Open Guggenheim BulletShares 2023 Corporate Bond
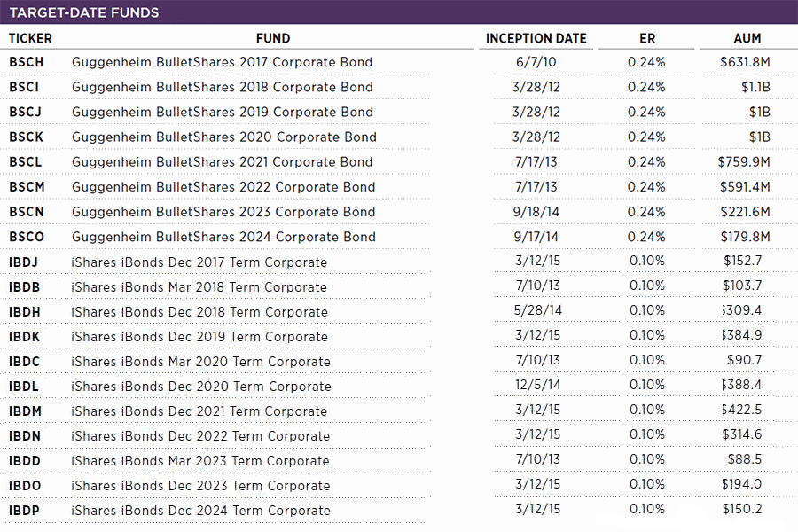Viewport: 798px width, 532px height. coord(223,211)
